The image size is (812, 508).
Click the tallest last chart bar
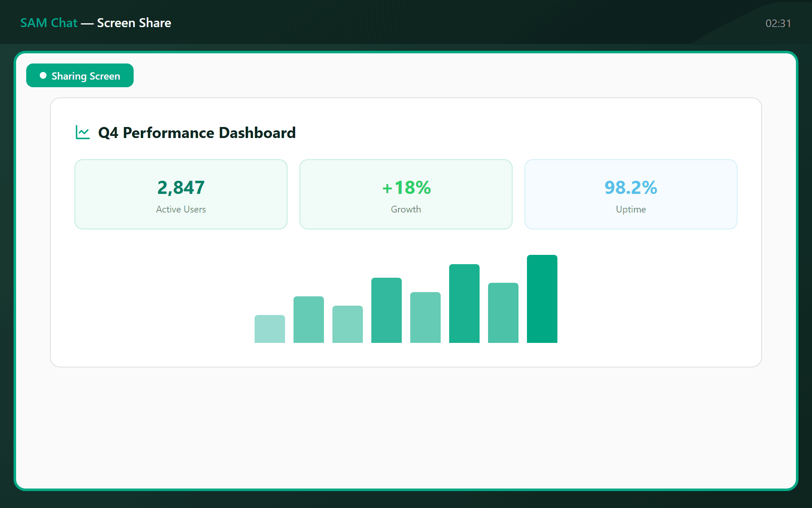(542, 299)
